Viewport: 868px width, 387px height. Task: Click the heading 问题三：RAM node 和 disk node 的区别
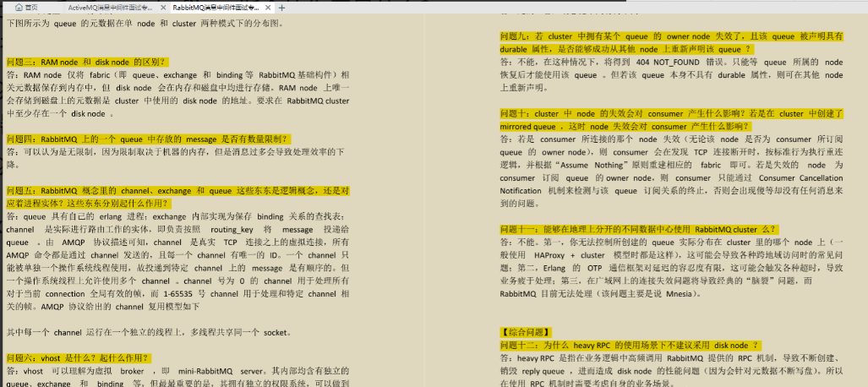(x=88, y=62)
